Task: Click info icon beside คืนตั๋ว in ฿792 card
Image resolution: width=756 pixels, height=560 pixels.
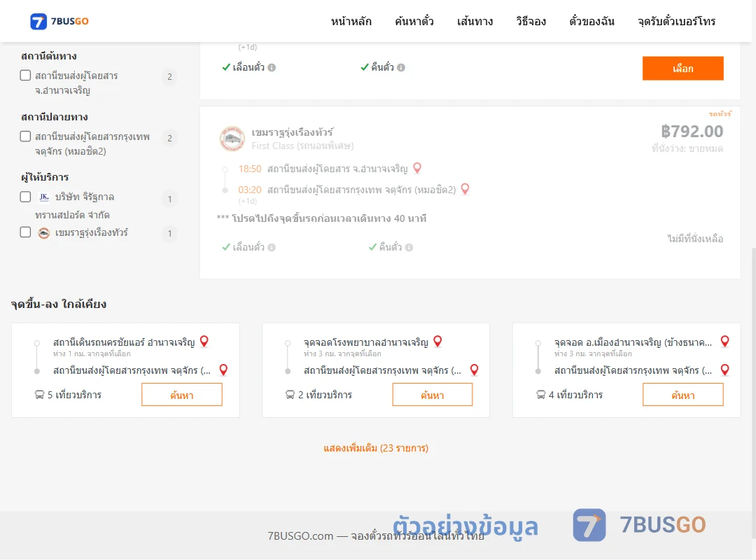Action: [409, 247]
